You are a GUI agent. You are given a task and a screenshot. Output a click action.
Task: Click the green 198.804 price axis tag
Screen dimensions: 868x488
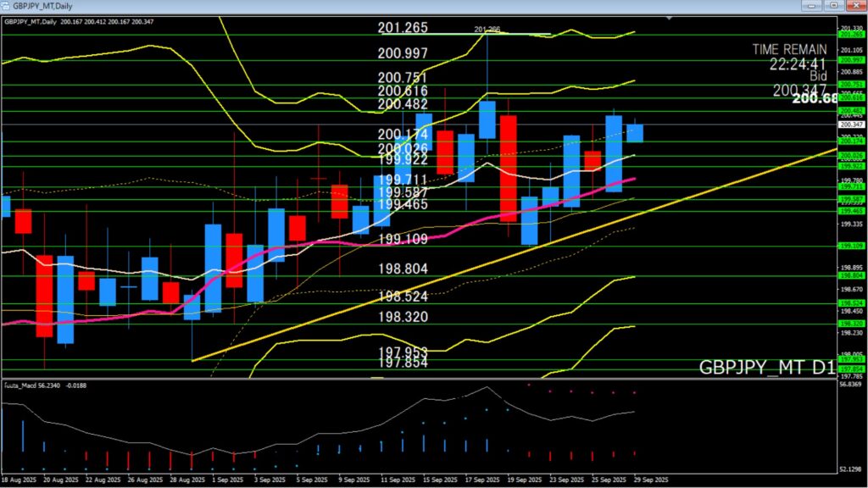850,275
